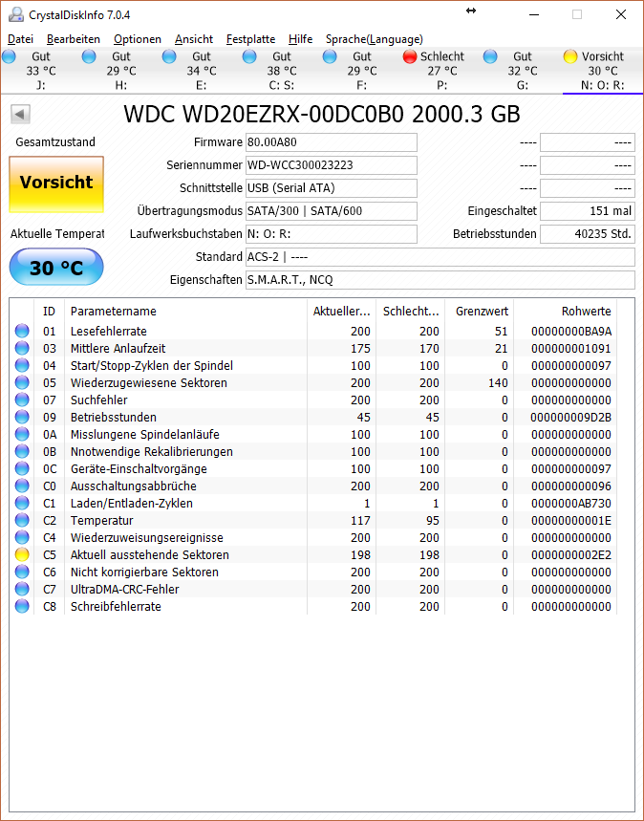
Task: Click status orb for Nicht korrigierbare Sektoren
Action: pos(22,572)
